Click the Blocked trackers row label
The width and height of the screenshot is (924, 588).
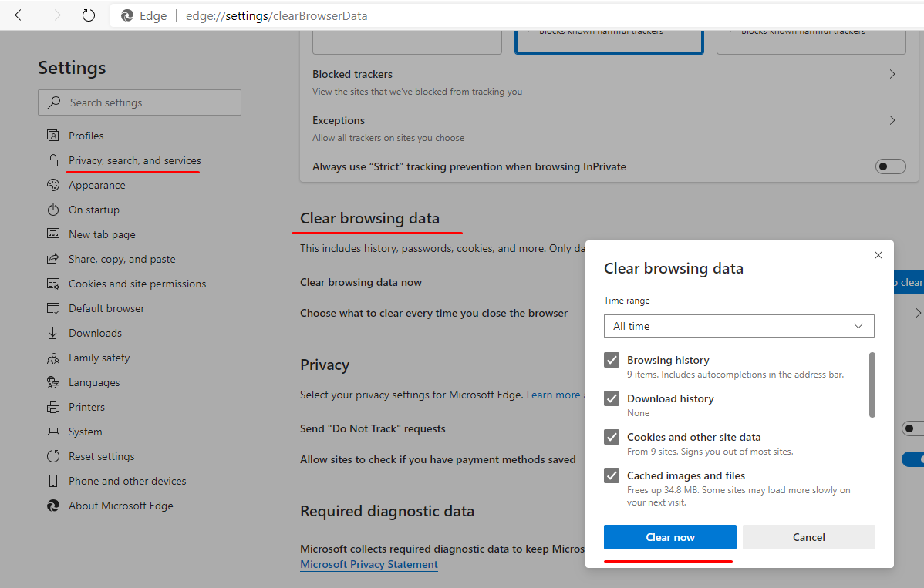click(352, 74)
